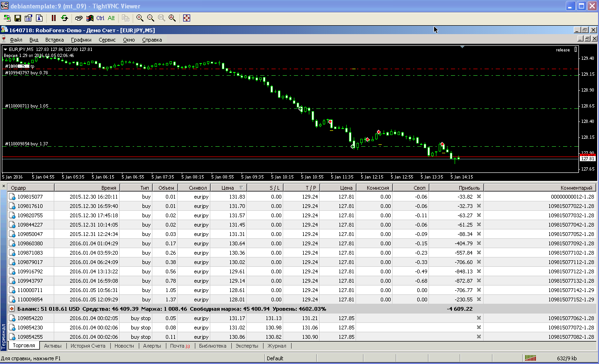Sort orders by Время column header
Screen dimensions: 599x364
pos(87,188)
